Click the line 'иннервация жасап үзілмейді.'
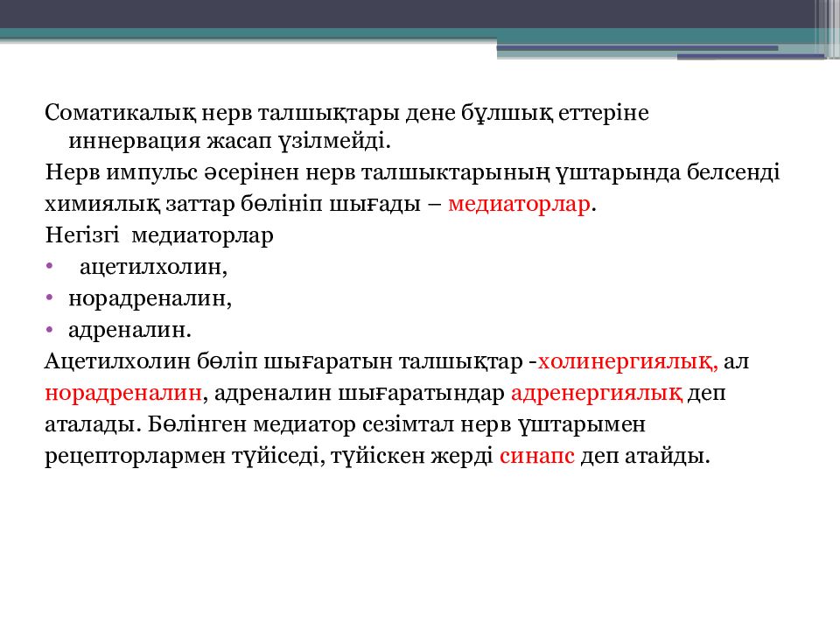 [x=230, y=142]
